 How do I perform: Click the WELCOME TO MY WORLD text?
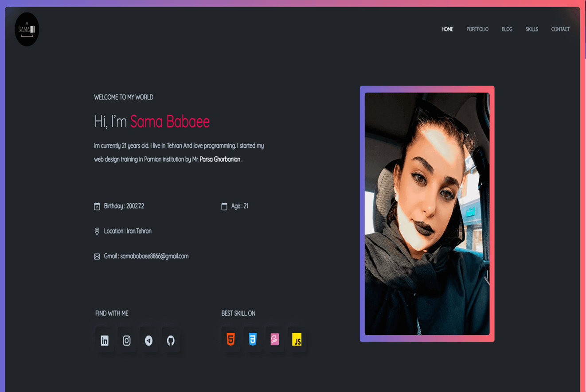[124, 97]
